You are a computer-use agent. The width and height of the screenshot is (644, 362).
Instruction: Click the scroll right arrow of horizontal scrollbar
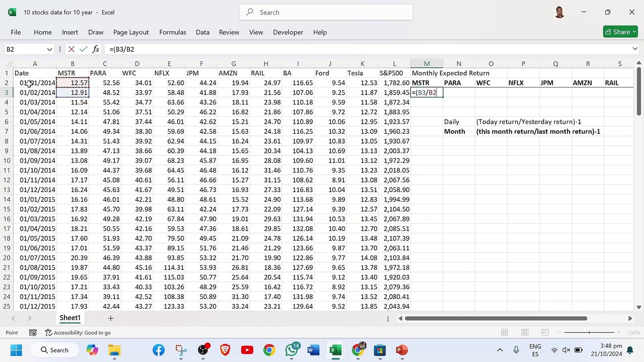(x=630, y=318)
